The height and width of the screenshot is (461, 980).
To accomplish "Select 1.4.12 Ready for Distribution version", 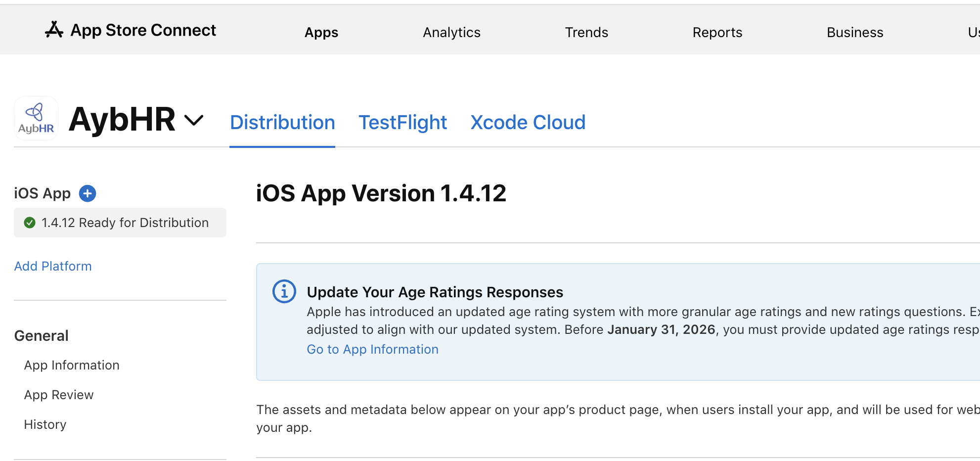I will [125, 223].
